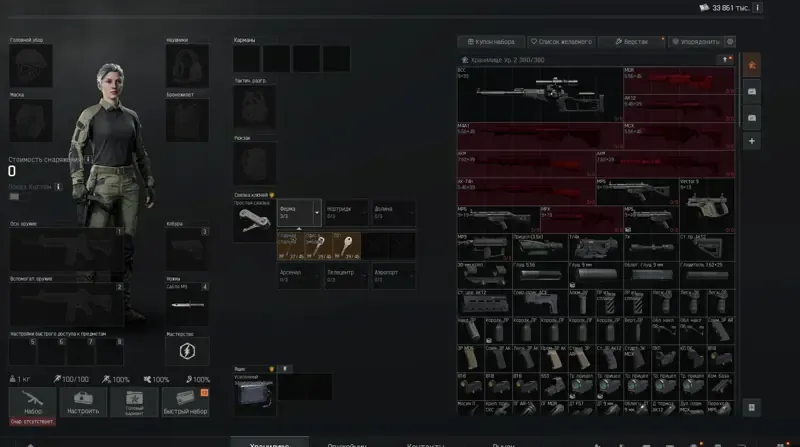The height and width of the screenshot is (447, 800).
Task: Add a new stash tab with plus
Action: coord(752,141)
